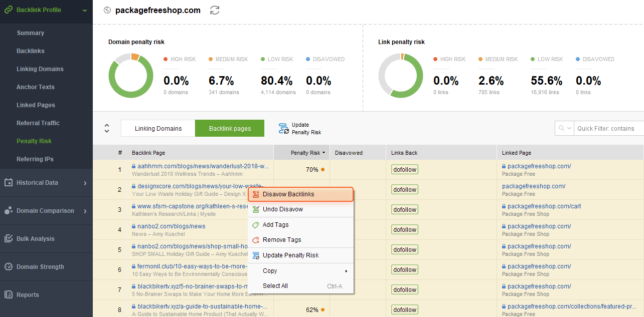Image resolution: width=644 pixels, height=317 pixels.
Task: Click the Update Penalty Risk toolbar label
Action: point(306,129)
